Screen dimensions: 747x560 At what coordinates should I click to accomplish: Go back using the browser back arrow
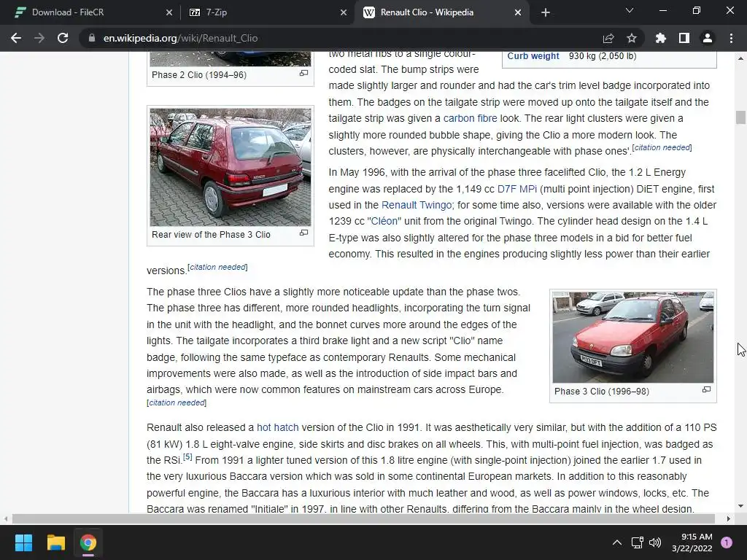pyautogui.click(x=16, y=38)
